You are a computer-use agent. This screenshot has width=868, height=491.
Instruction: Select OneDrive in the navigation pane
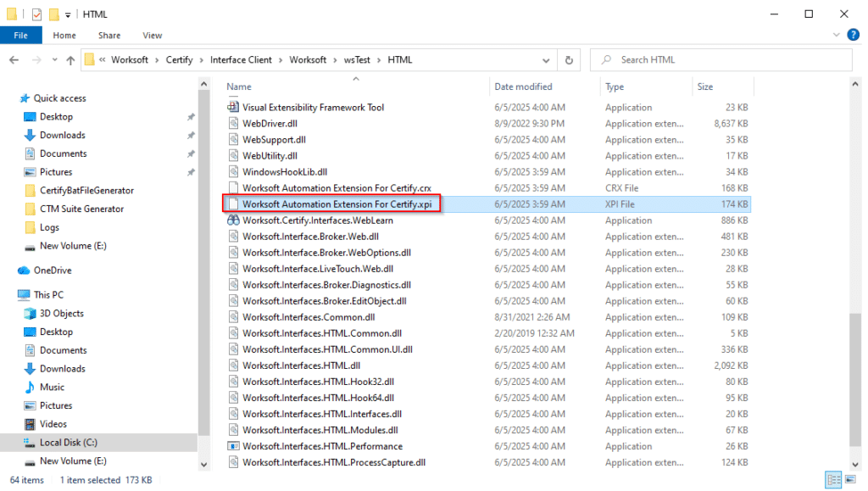click(x=53, y=271)
